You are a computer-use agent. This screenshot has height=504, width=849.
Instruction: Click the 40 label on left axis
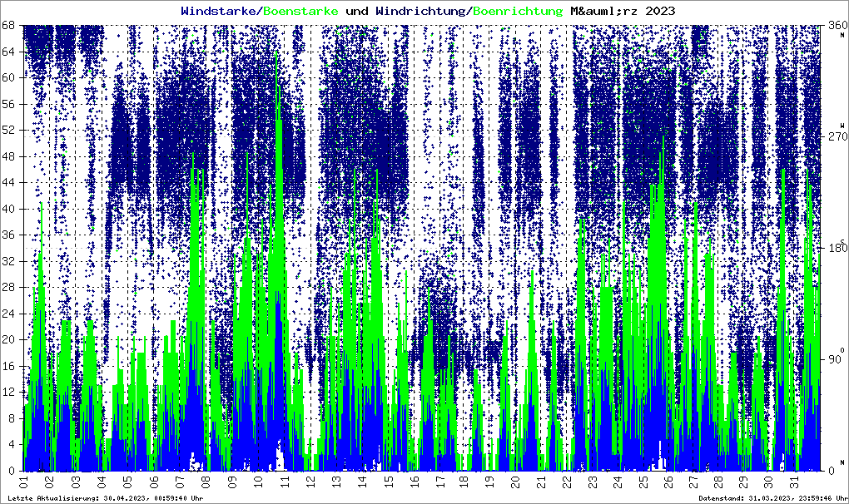pos(12,209)
